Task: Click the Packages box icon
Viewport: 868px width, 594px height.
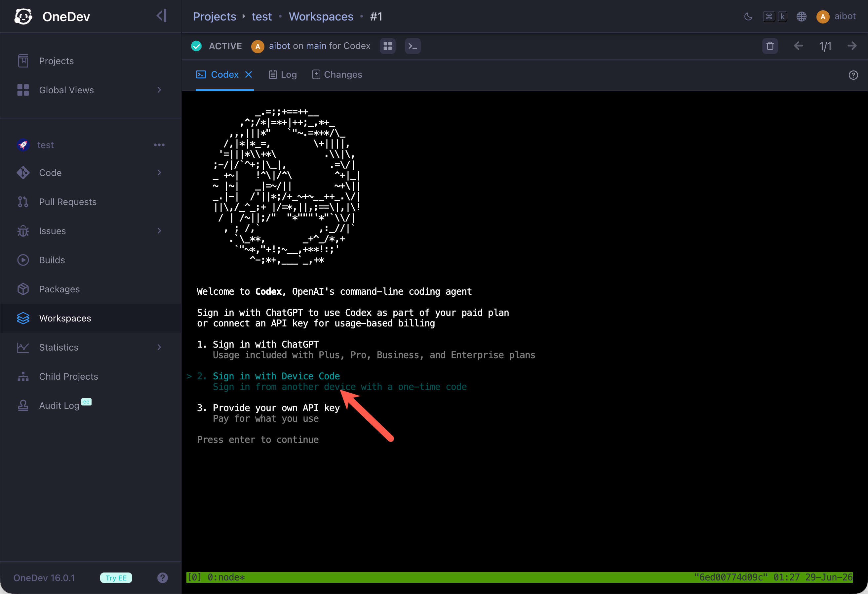Action: click(x=23, y=289)
